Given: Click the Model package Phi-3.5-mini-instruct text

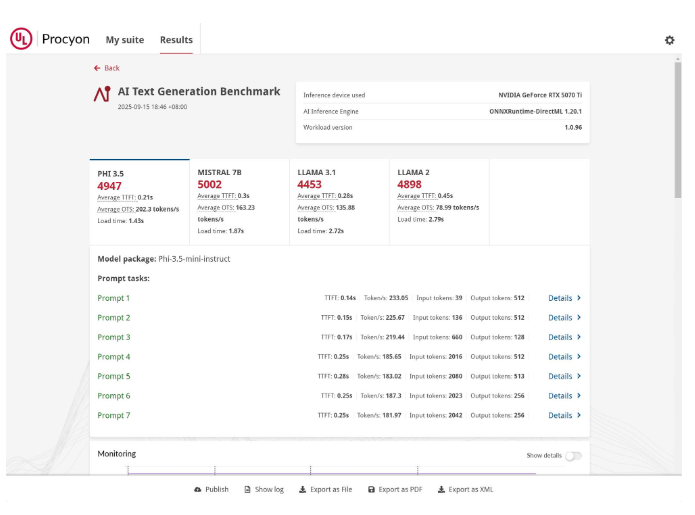Looking at the screenshot, I should [x=164, y=259].
